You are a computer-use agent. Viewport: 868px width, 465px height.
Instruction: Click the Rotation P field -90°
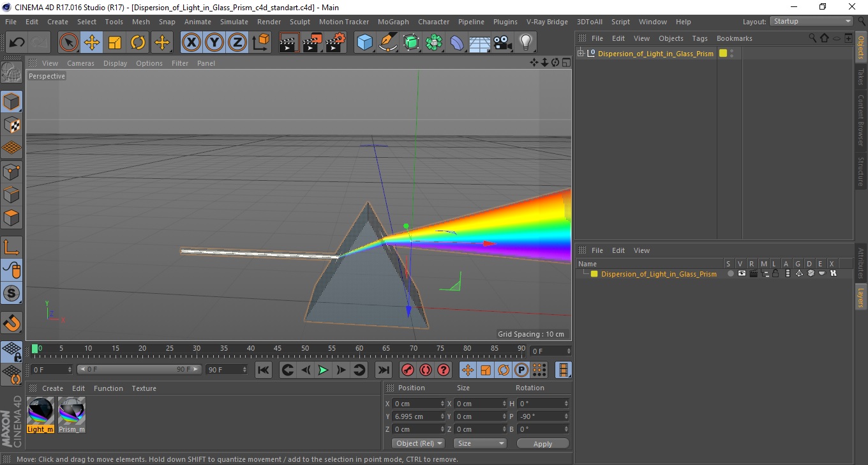point(543,416)
